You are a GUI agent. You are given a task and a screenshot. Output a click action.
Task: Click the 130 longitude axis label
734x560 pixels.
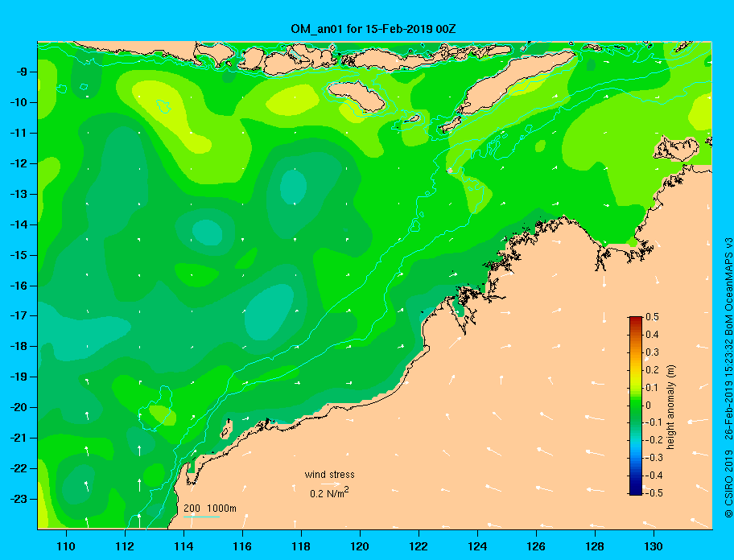coord(654,546)
